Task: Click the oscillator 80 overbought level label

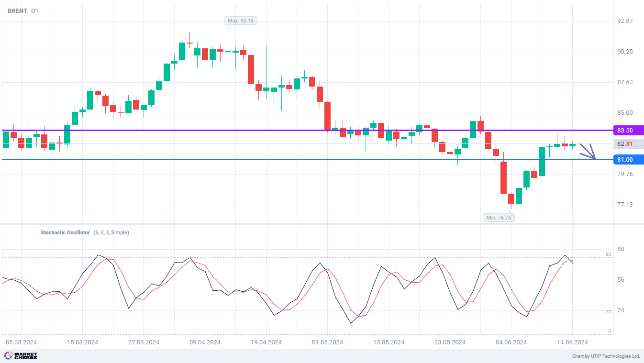Action: click(609, 254)
